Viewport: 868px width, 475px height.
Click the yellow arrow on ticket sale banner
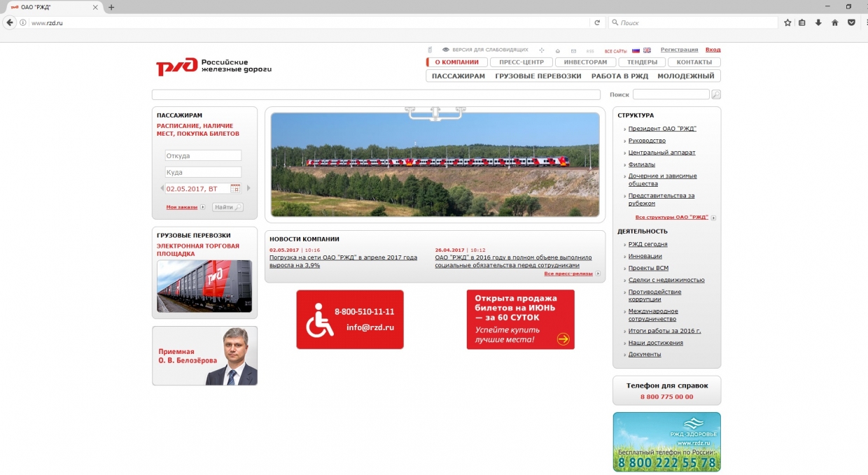(563, 339)
